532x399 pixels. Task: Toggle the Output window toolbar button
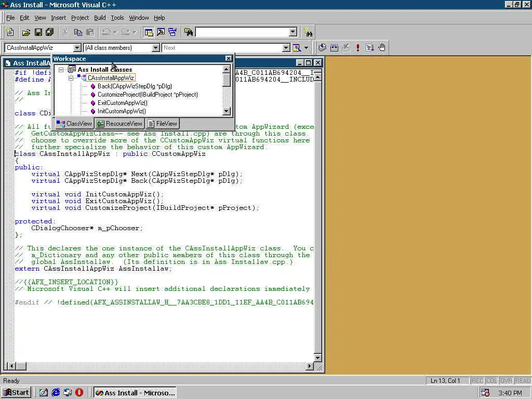161,32
